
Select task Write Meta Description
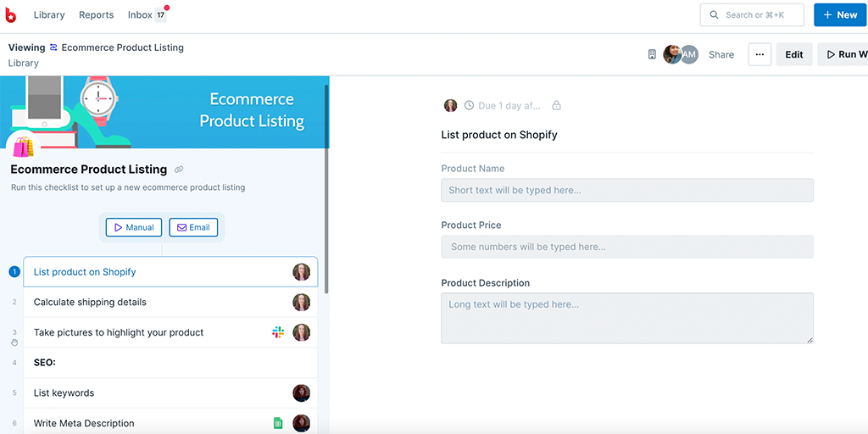(170, 423)
